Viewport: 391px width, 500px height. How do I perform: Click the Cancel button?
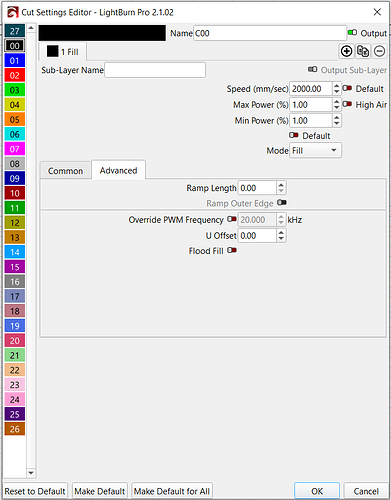[x=366, y=491]
